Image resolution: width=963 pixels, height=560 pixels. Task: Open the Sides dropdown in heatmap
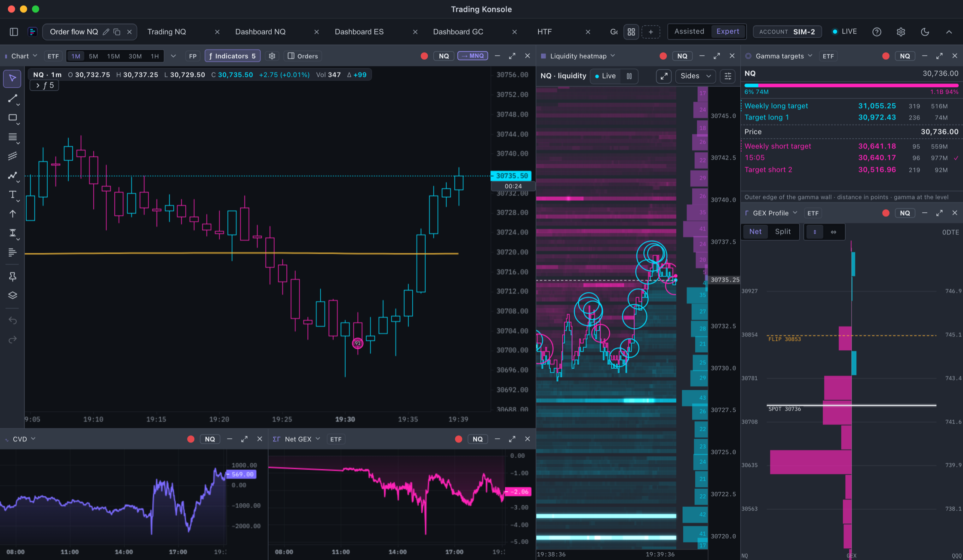(695, 76)
